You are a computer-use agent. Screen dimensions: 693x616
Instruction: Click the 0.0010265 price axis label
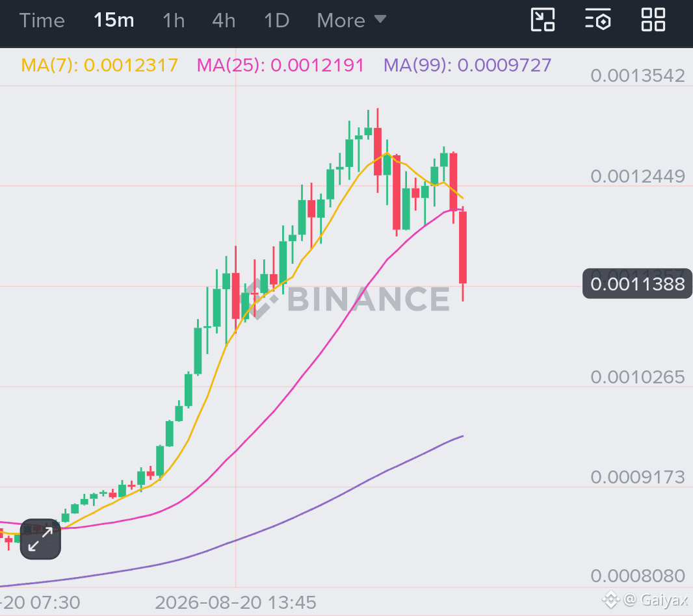click(x=638, y=377)
